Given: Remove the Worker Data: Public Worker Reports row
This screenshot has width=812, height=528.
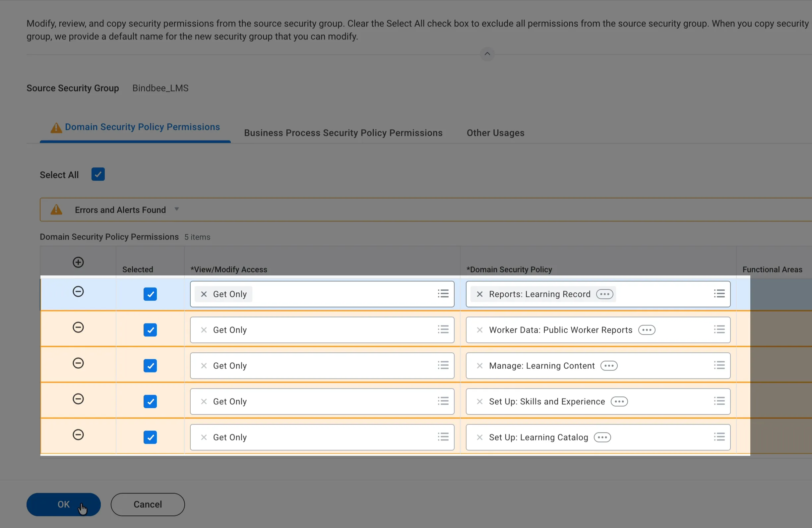Looking at the screenshot, I should 78,327.
